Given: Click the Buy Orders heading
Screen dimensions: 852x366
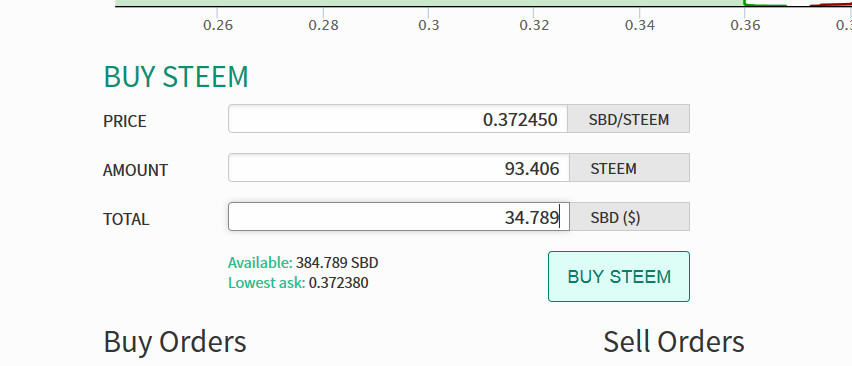Looking at the screenshot, I should click(175, 342).
